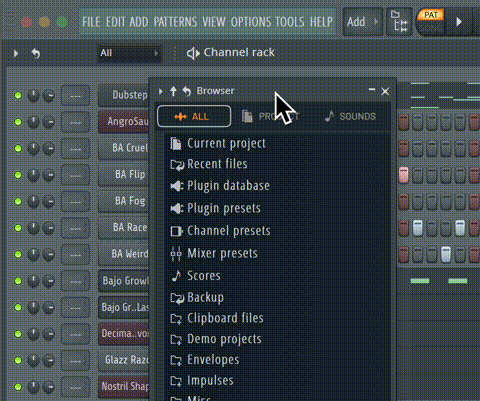The image size is (480, 401).
Task: Mute the Bajo Growl channel green LED
Action: point(18,281)
